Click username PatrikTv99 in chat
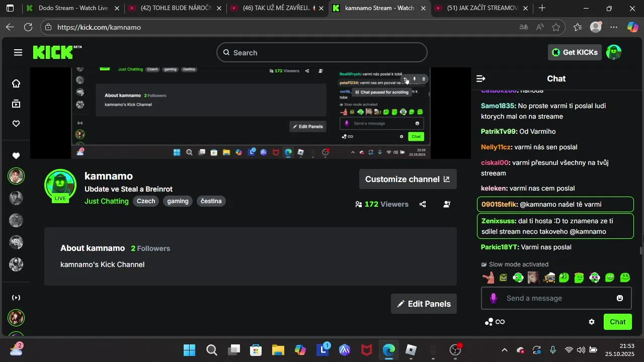Viewport: 644px width, 362px height. coord(499,131)
